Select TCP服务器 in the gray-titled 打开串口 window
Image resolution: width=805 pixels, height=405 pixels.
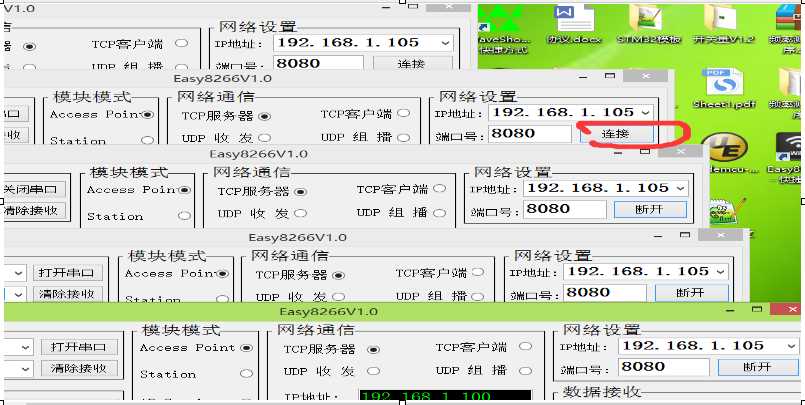click(338, 276)
